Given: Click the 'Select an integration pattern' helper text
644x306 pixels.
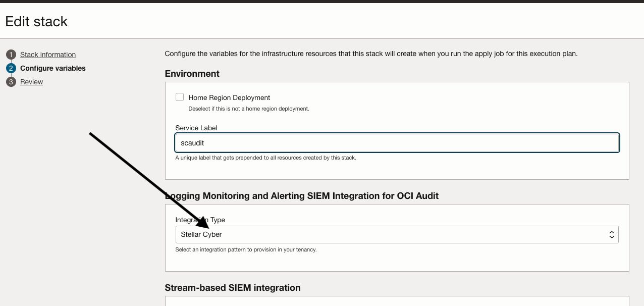Looking at the screenshot, I should click(246, 249).
